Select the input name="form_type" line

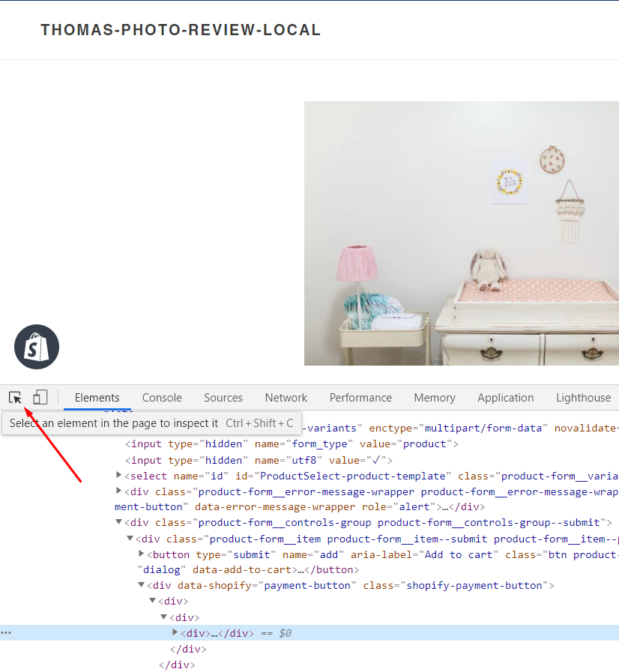tap(292, 444)
